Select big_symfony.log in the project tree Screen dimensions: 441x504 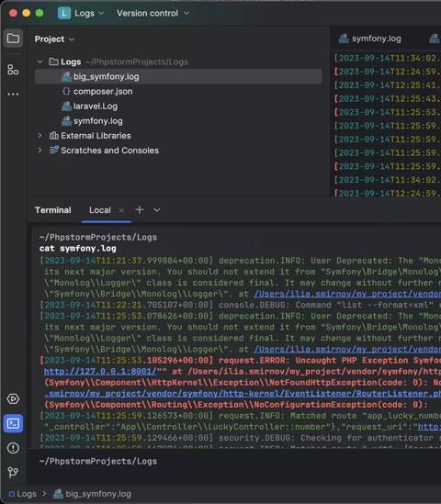tap(178, 77)
